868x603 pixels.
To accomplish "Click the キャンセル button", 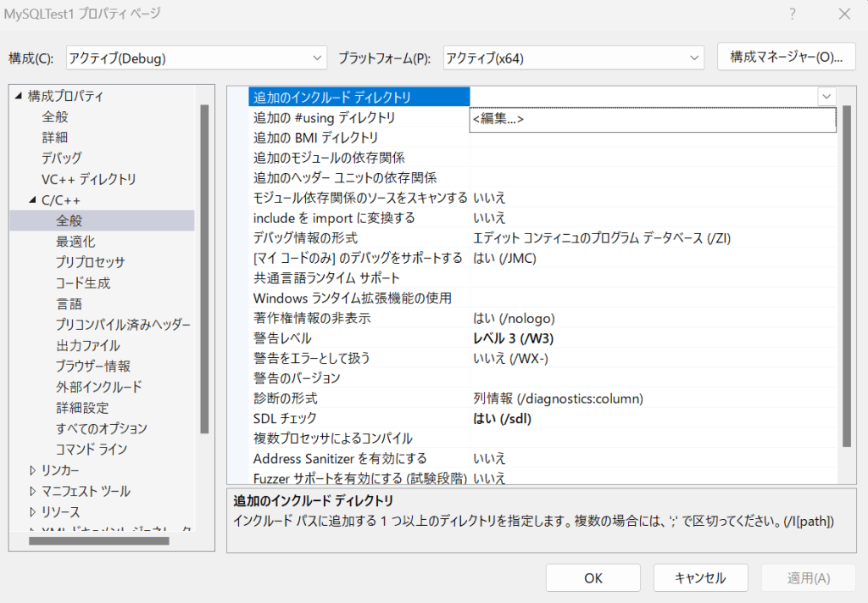I will (x=700, y=578).
